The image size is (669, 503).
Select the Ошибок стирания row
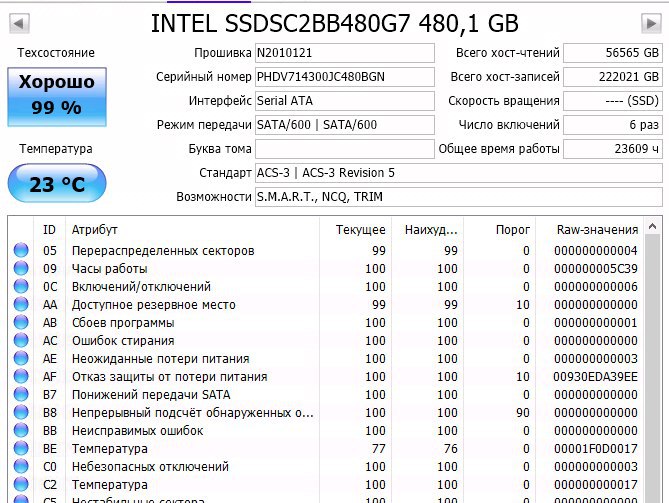click(326, 340)
